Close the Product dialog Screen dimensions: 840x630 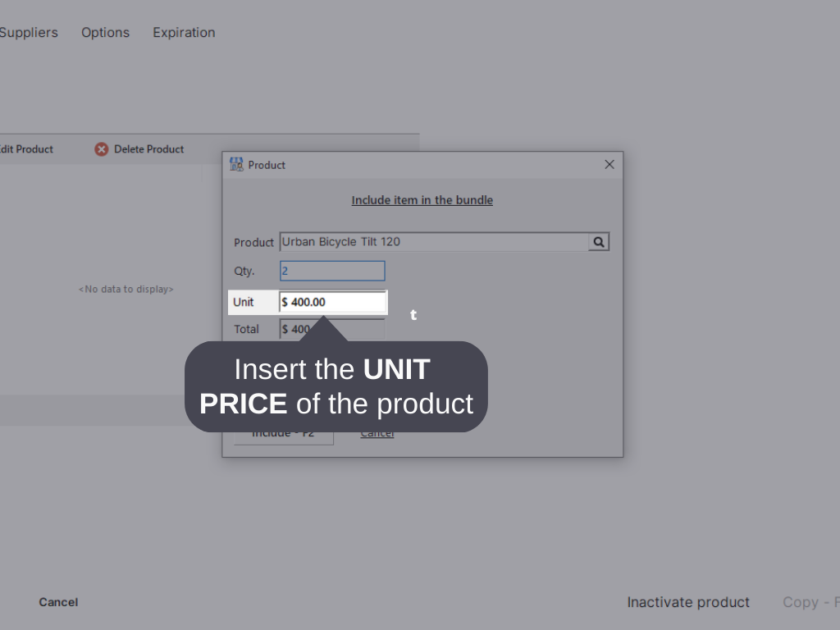click(609, 164)
